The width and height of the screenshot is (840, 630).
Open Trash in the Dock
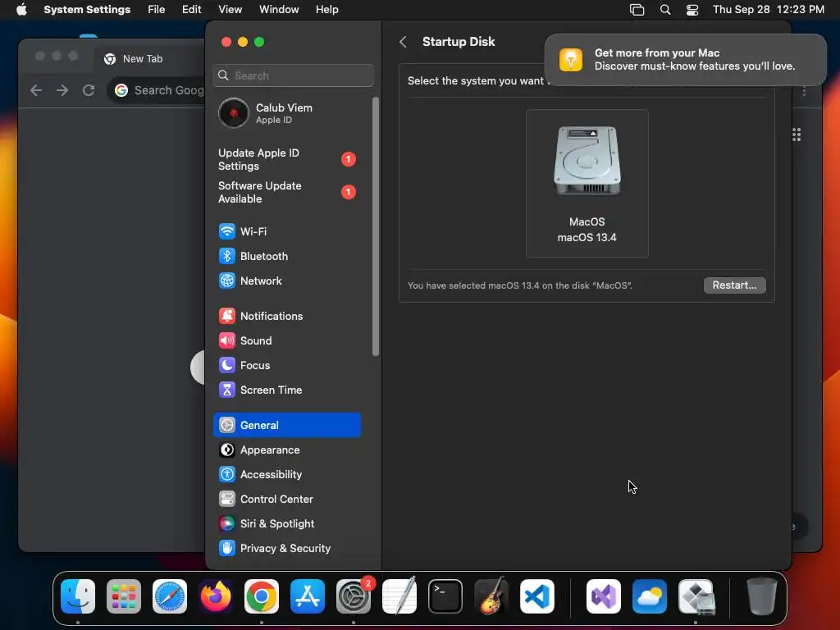click(762, 596)
